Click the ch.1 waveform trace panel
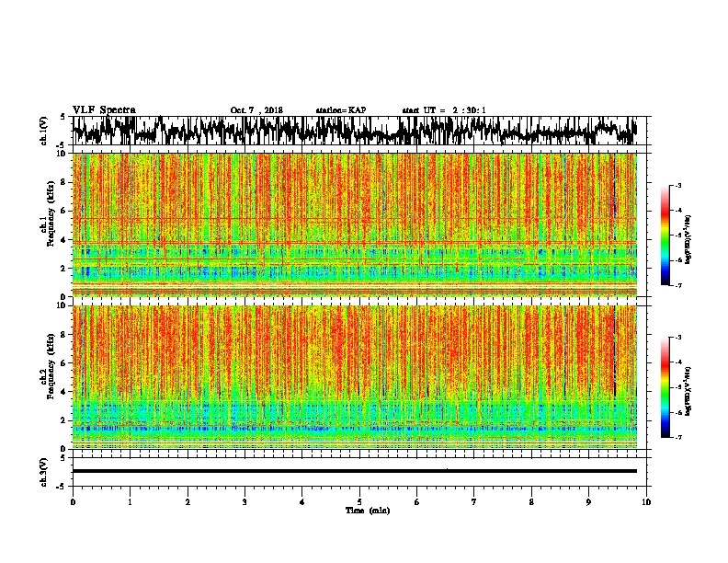 (358, 131)
